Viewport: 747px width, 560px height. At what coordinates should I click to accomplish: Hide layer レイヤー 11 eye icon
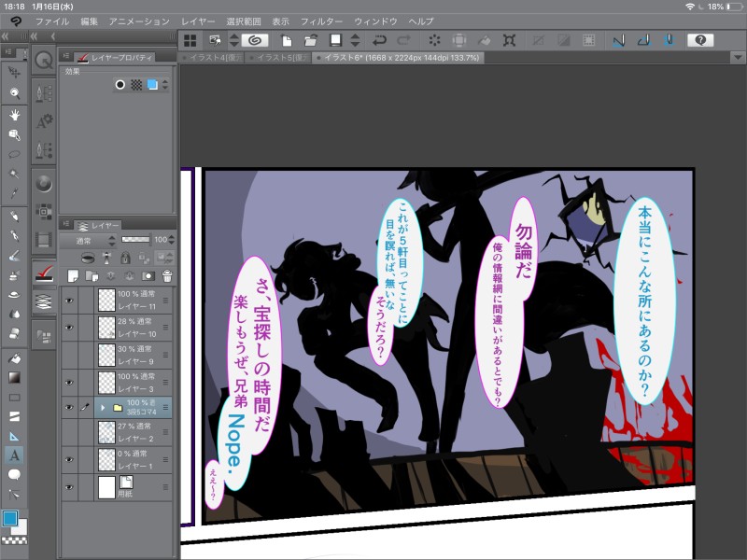point(69,301)
